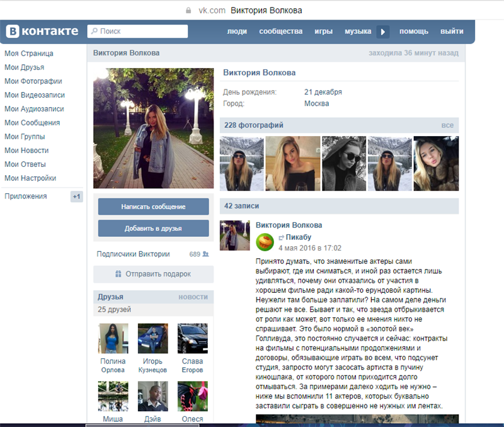
Task: Click новости link in Друзья block
Action: 193,297
